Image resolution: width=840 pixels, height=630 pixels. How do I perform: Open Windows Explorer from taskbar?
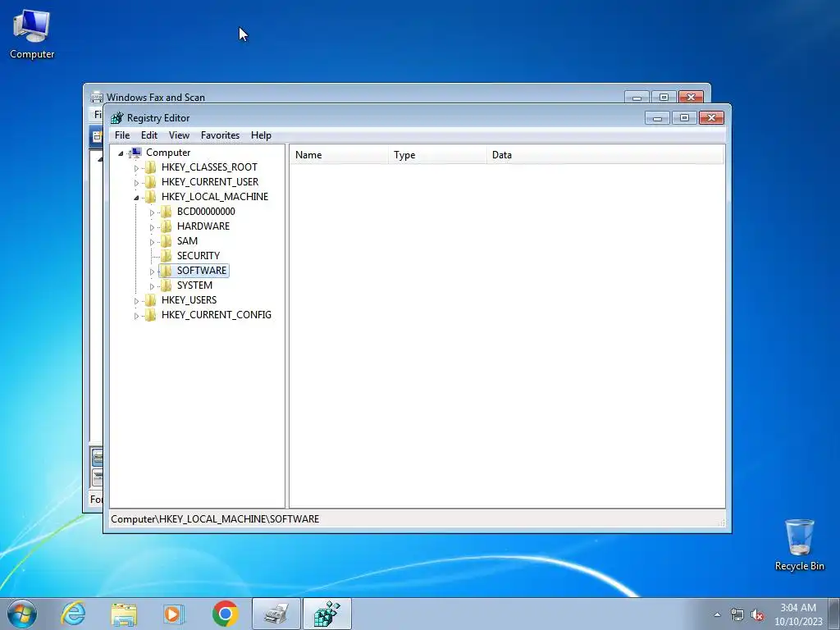coord(124,614)
